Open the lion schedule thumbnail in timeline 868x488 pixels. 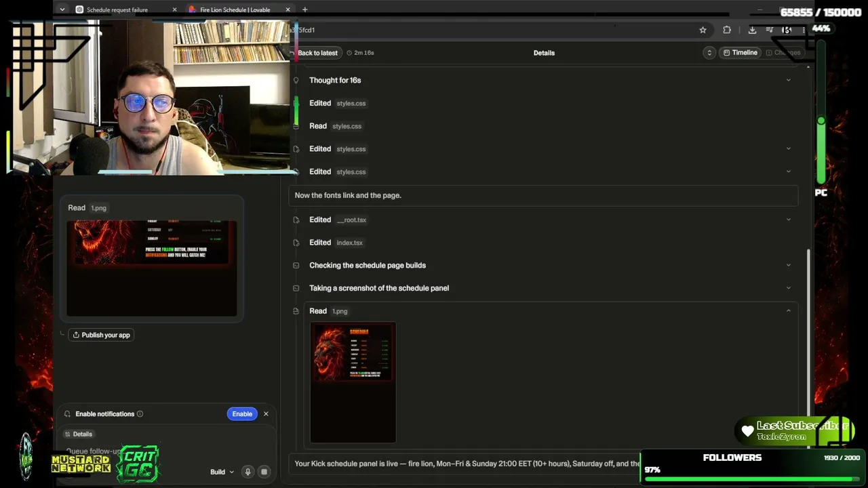(353, 382)
